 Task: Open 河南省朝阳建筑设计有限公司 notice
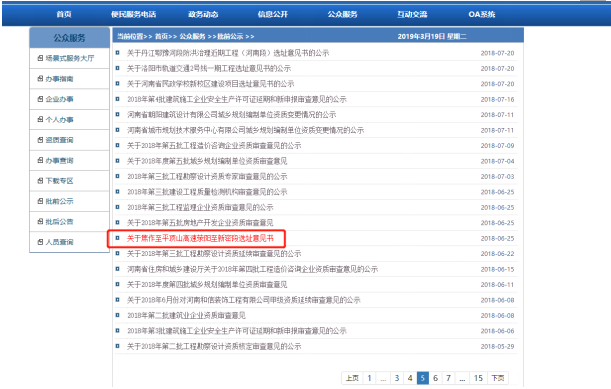coord(231,115)
